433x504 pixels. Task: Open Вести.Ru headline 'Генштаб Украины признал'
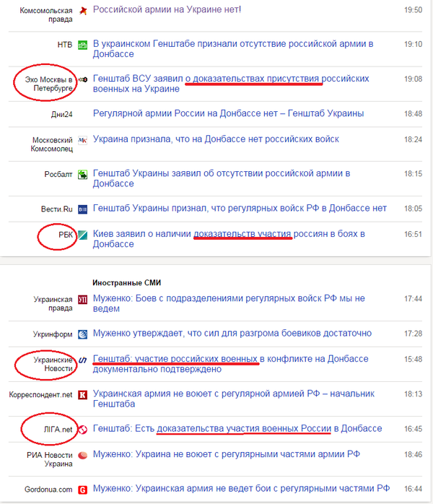(x=240, y=208)
